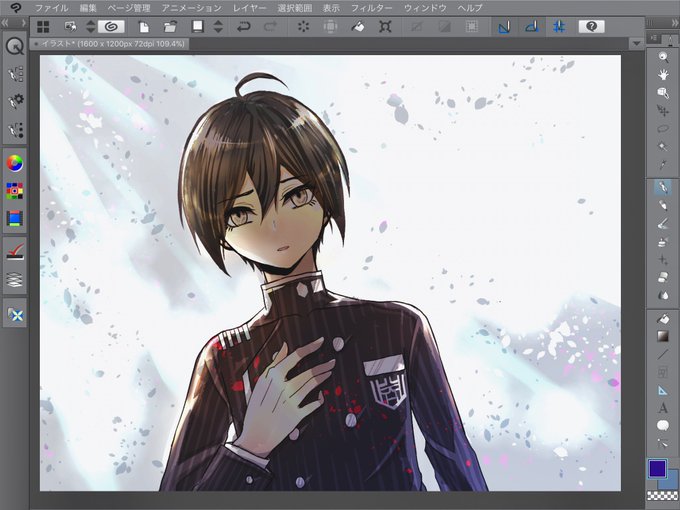This screenshot has width=680, height=510.
Task: Select the Operation object tool
Action: (663, 93)
